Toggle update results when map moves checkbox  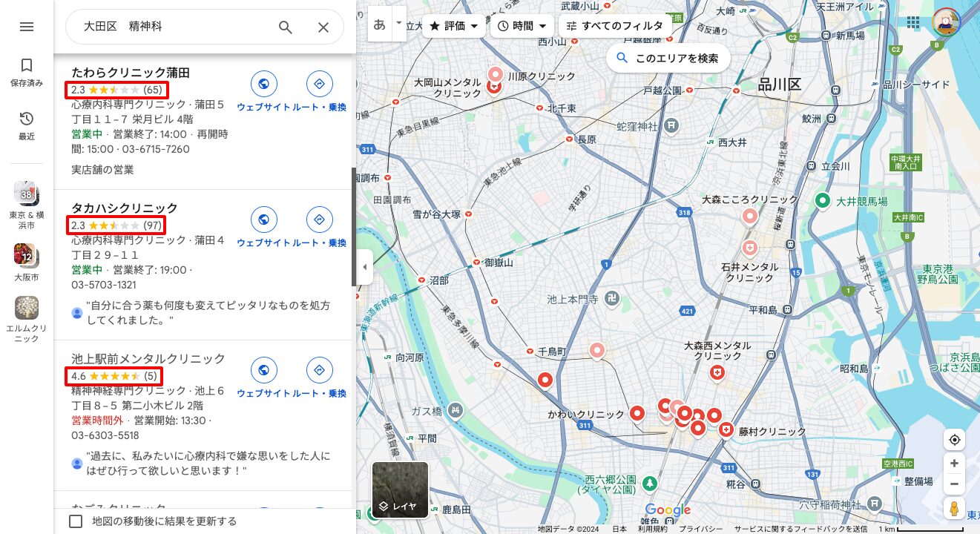76,521
